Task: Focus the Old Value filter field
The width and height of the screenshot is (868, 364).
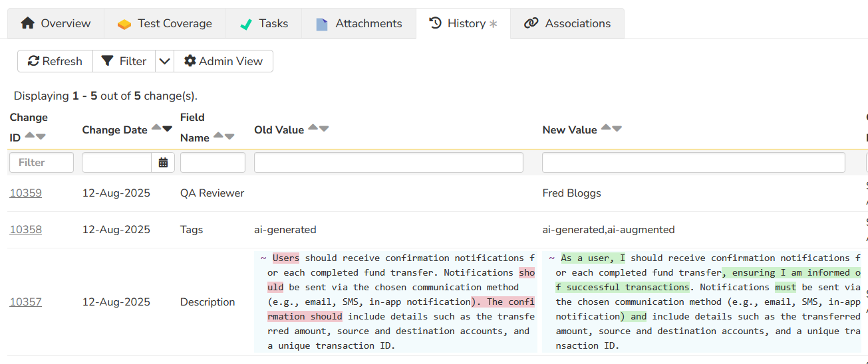Action: click(x=388, y=163)
